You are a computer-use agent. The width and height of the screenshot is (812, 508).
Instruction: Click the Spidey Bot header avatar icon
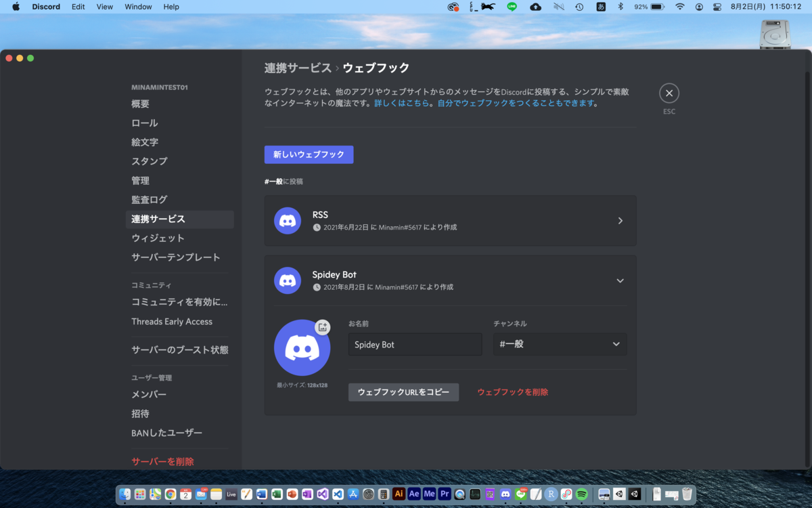click(x=288, y=280)
